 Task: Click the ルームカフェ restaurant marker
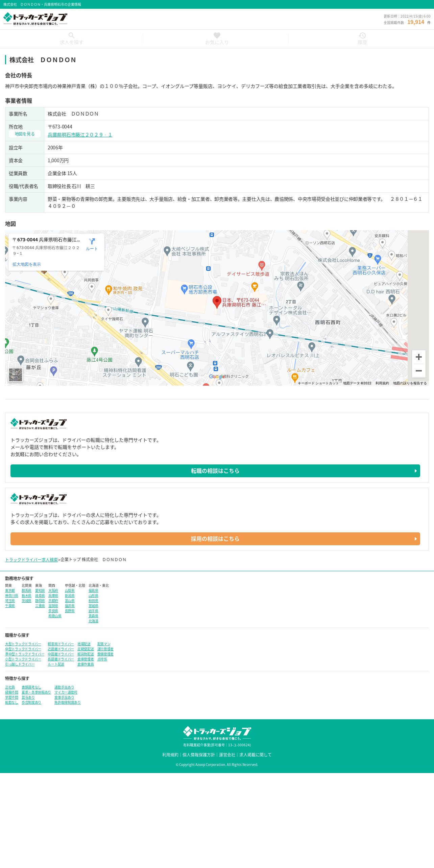(x=295, y=377)
